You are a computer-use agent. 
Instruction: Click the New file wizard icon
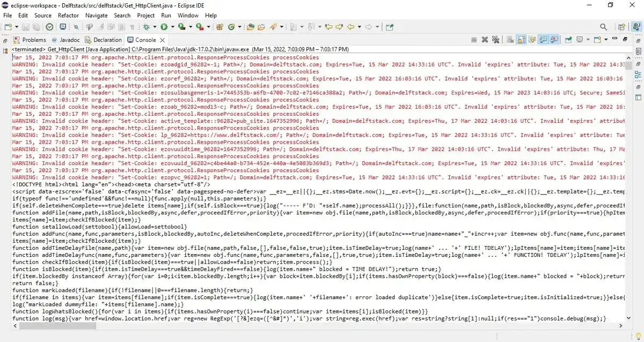point(8,27)
